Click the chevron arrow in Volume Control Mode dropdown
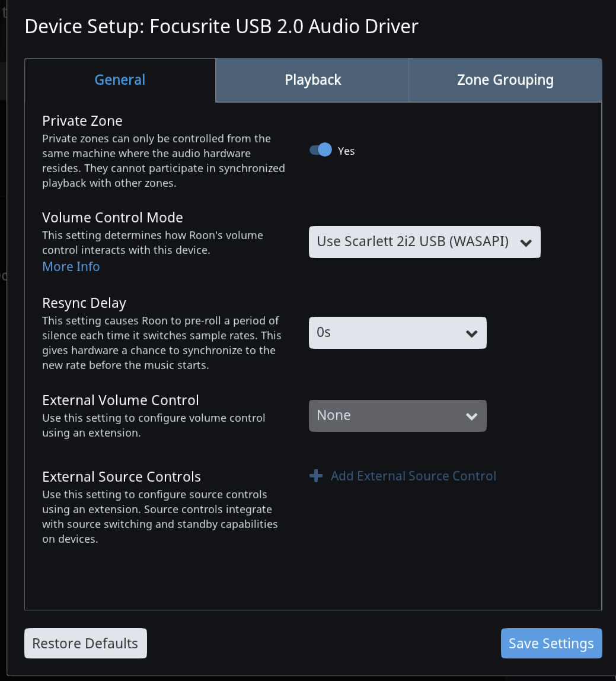Viewport: 616px width, 681px height. pyautogui.click(x=526, y=243)
